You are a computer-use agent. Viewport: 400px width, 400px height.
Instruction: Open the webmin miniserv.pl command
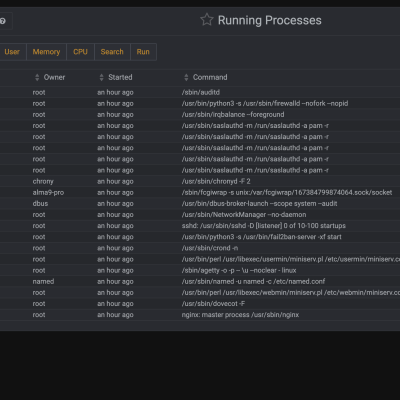pos(291,293)
